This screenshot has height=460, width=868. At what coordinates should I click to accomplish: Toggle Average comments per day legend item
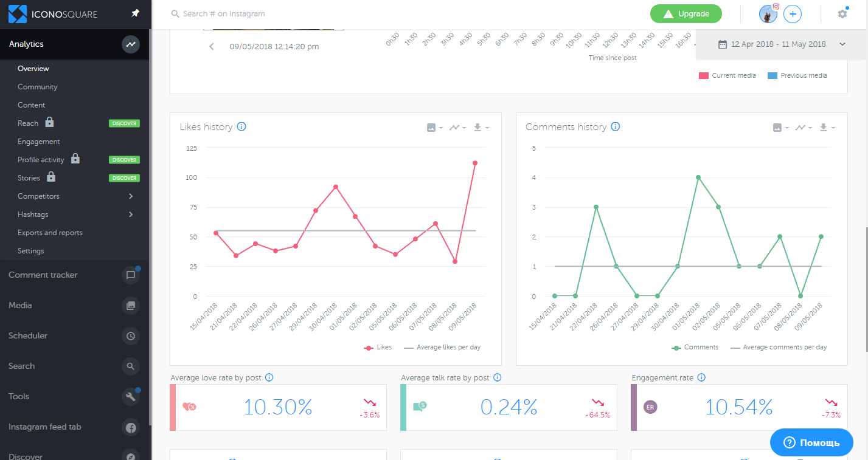pos(779,348)
